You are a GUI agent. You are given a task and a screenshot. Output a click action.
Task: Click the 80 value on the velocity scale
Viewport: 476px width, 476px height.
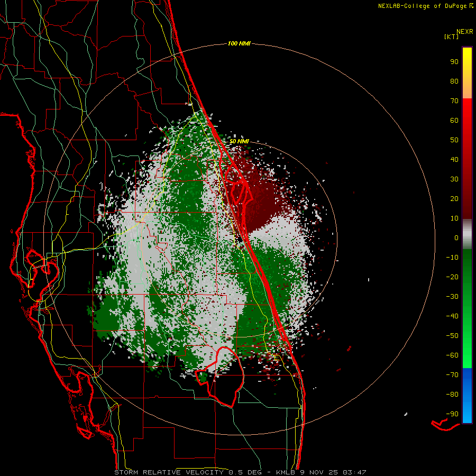[x=454, y=81]
